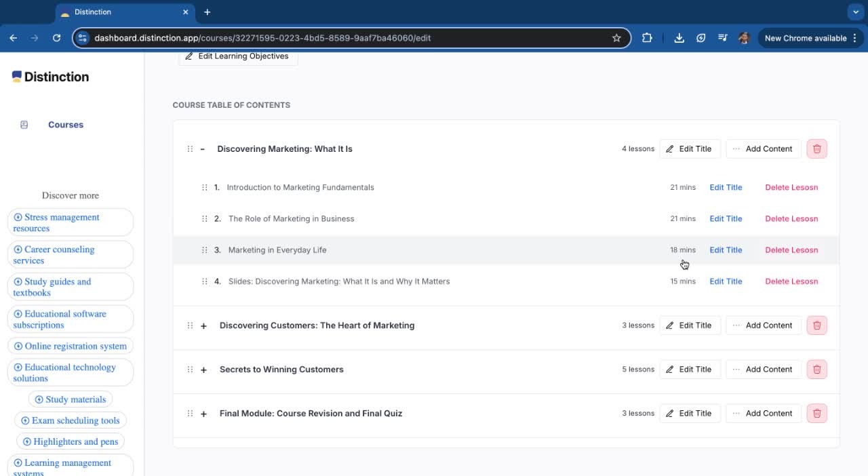
Task: Add Content to Final Module section
Action: (x=763, y=414)
